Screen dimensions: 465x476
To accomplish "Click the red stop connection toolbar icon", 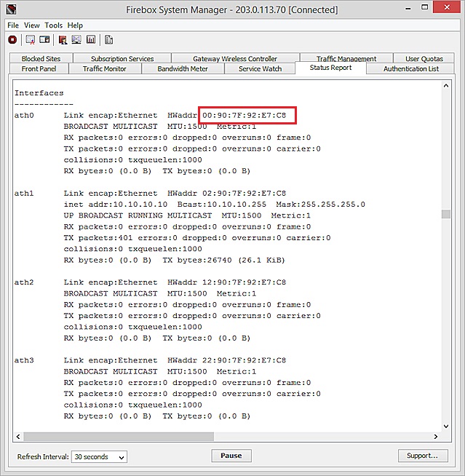I will pos(12,40).
